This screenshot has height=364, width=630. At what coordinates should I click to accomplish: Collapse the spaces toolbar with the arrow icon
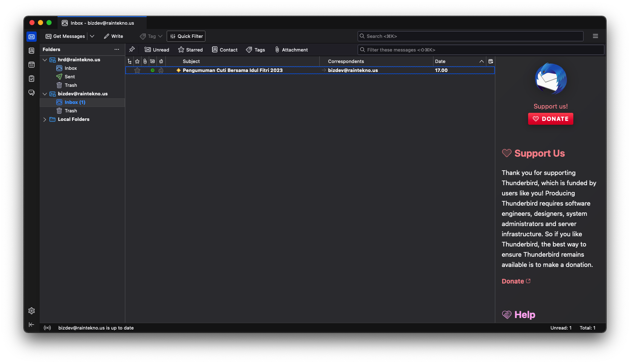pyautogui.click(x=32, y=324)
